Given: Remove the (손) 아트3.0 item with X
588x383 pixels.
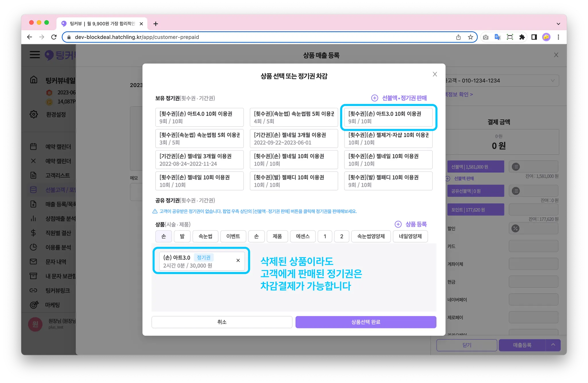Looking at the screenshot, I should 238,260.
